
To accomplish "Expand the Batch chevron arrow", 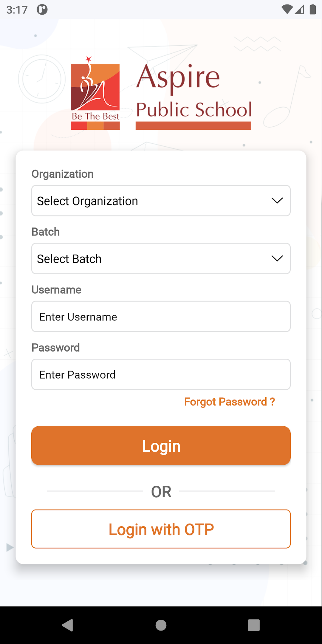I will [277, 258].
